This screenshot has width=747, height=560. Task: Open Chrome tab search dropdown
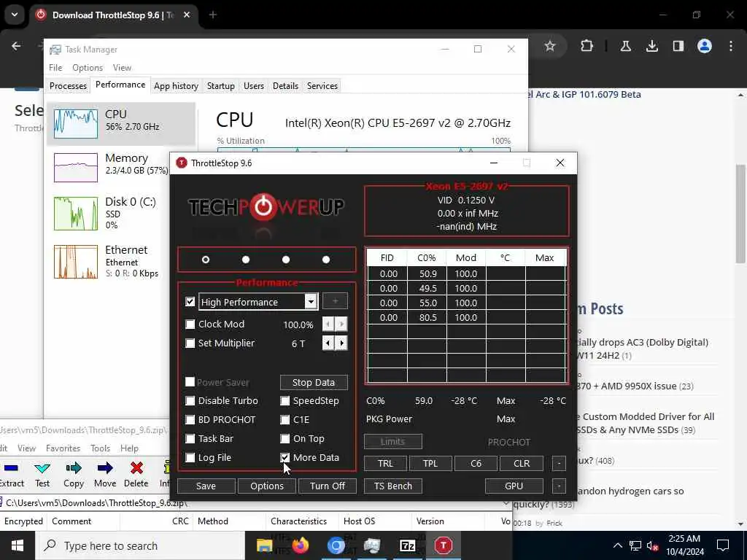[x=15, y=15]
